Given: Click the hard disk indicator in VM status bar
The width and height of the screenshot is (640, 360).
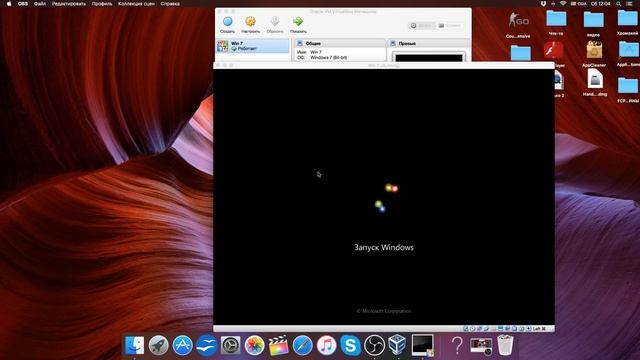Looking at the screenshot, I should coord(466,329).
